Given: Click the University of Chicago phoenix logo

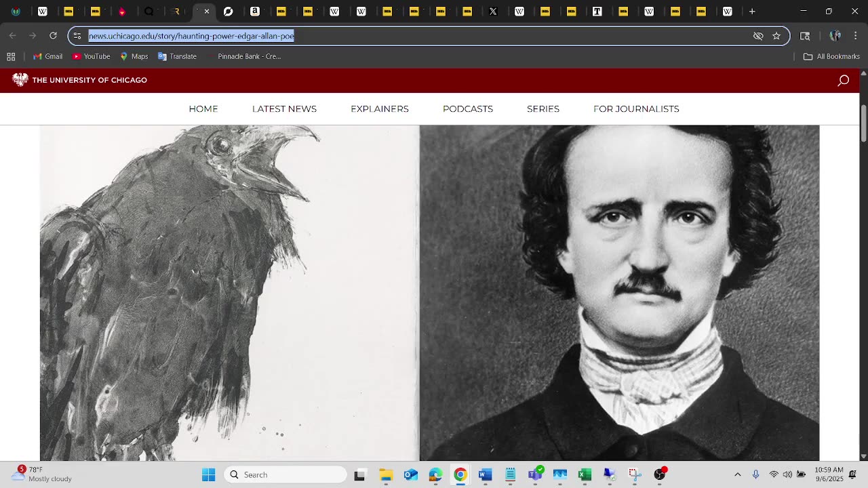Looking at the screenshot, I should (20, 80).
